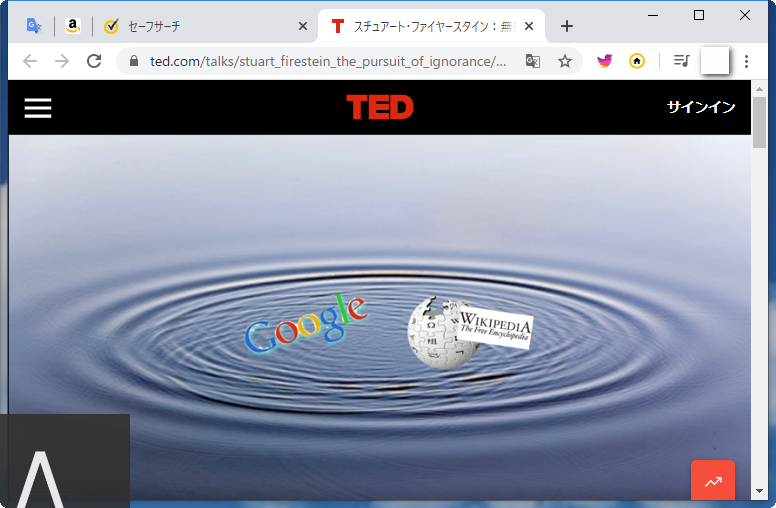Image resolution: width=776 pixels, height=508 pixels.
Task: Click the Google logo in the image
Action: tap(306, 323)
